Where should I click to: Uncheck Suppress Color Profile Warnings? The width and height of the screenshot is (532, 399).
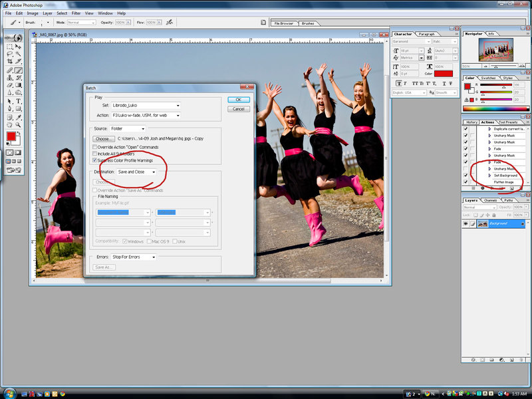[94, 160]
